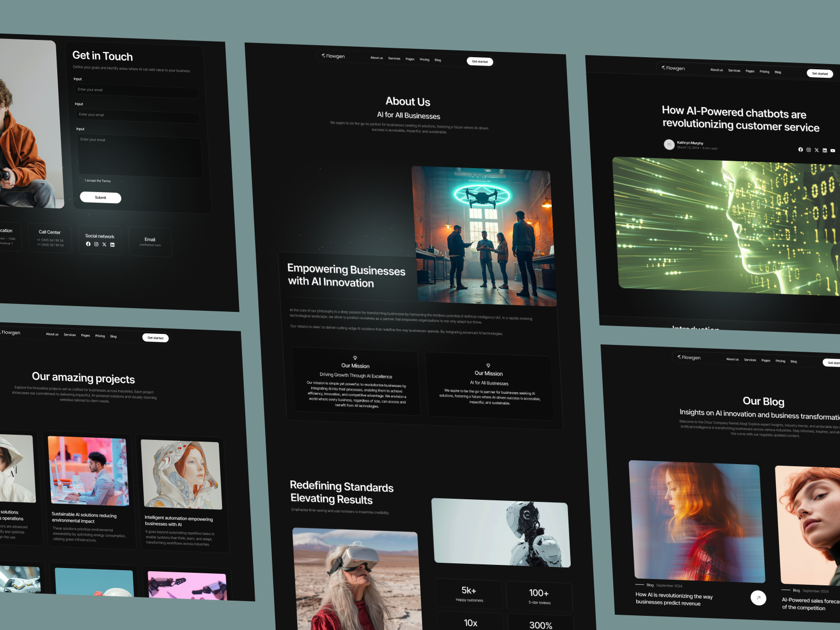Focus the first Enter your email field
The height and width of the screenshot is (630, 840).
tap(136, 91)
